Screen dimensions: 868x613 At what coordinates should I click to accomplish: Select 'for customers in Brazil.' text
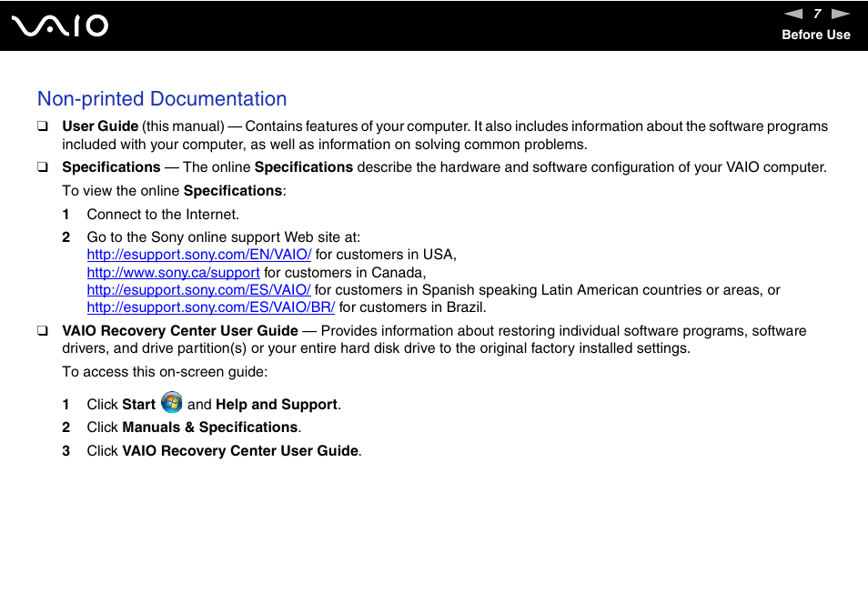pyautogui.click(x=413, y=307)
